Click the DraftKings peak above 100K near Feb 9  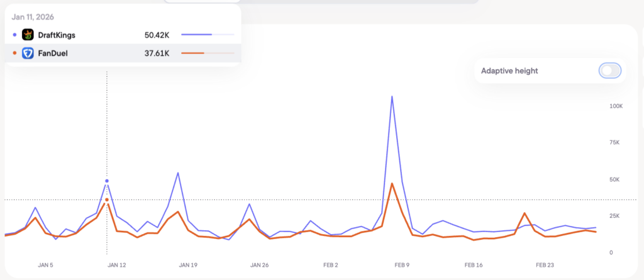tap(392, 97)
